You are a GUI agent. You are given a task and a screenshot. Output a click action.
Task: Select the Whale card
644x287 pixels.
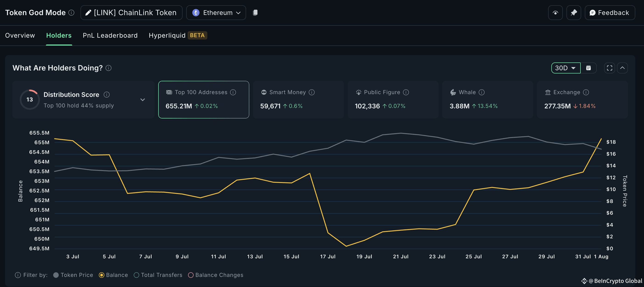(488, 99)
